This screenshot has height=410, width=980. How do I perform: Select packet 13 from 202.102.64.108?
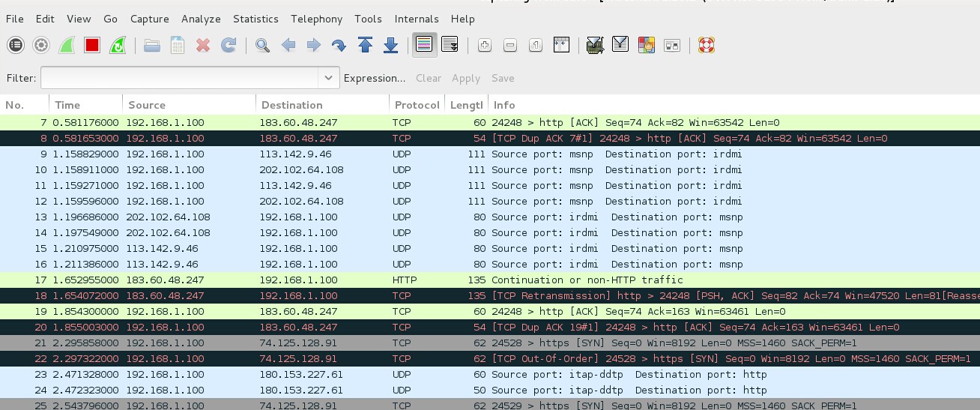(x=490, y=217)
